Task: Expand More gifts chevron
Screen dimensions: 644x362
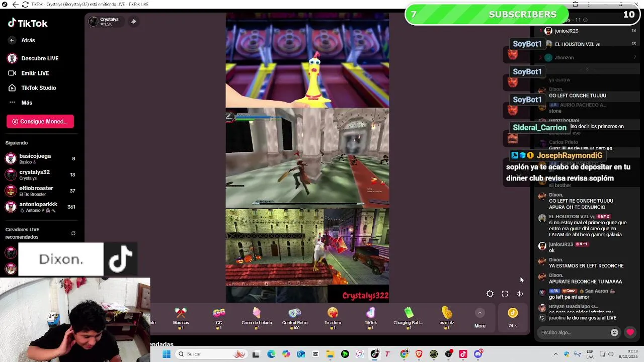Action: (480, 313)
